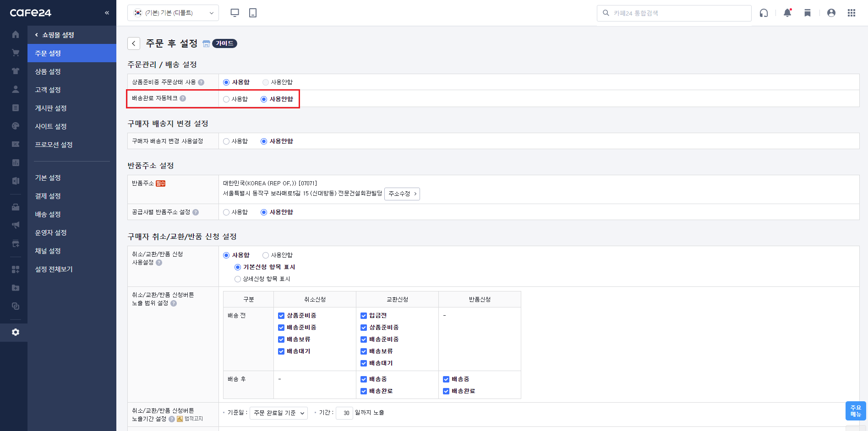This screenshot has width=868, height=431.
Task: Open the products t-shirt icon
Action: coord(16,71)
